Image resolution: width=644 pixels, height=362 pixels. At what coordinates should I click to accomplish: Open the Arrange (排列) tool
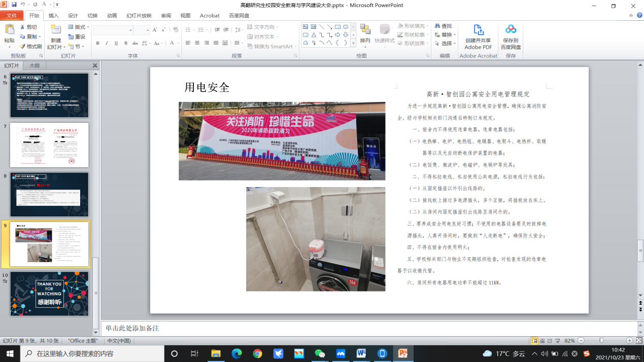pos(365,33)
